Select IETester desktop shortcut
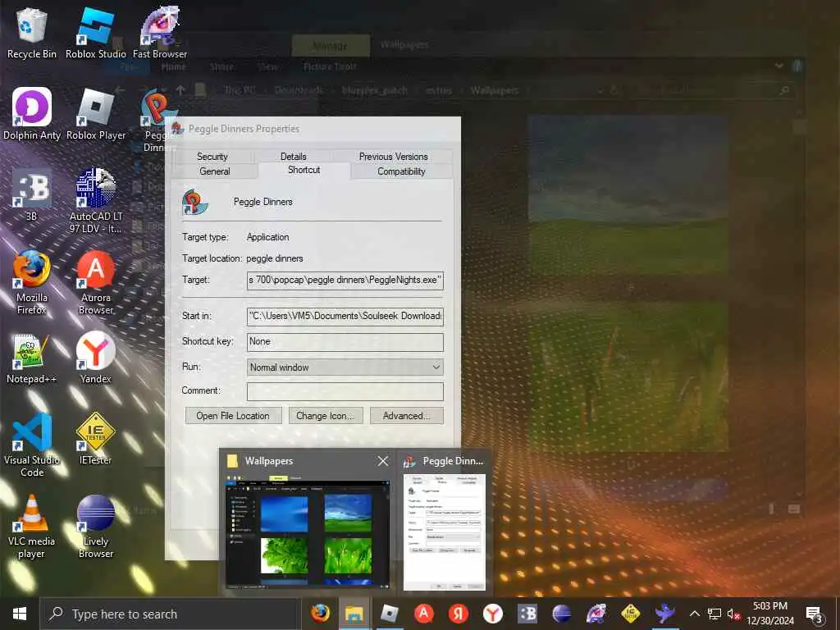Image resolution: width=840 pixels, height=630 pixels. pyautogui.click(x=96, y=438)
